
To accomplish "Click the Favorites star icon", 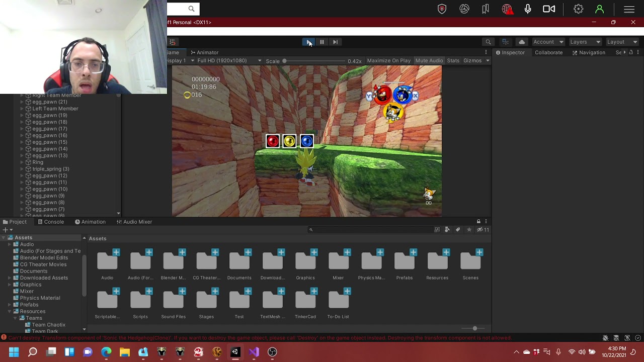I will click(469, 230).
